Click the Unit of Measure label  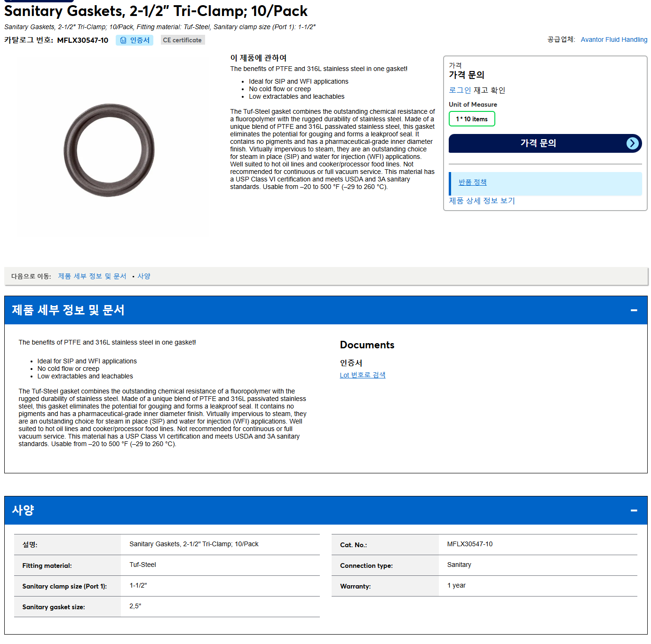[x=473, y=105]
